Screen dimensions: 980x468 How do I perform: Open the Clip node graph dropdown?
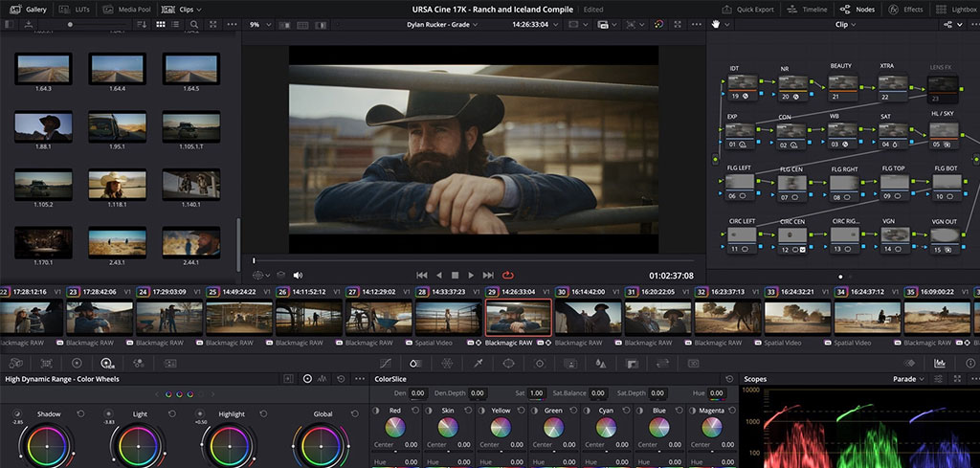click(x=846, y=24)
